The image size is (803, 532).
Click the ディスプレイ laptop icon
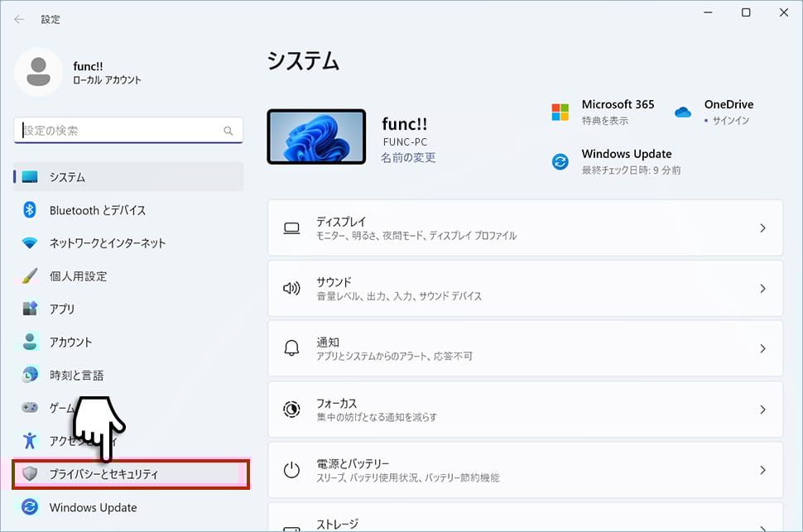pos(292,228)
